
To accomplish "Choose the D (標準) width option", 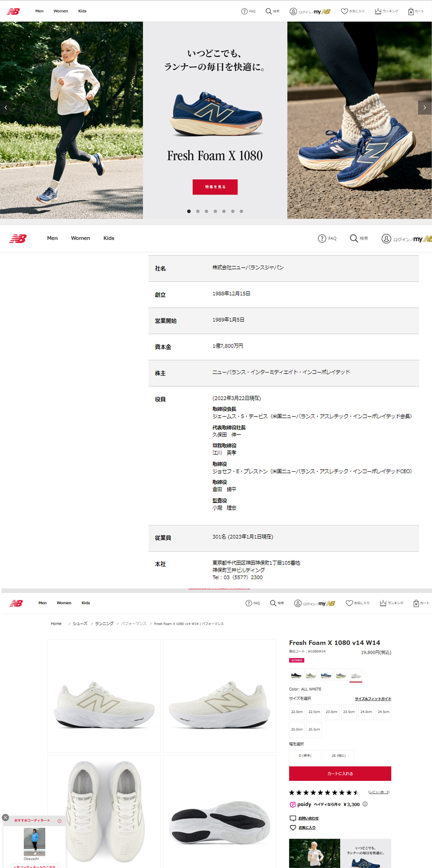I will pyautogui.click(x=305, y=755).
